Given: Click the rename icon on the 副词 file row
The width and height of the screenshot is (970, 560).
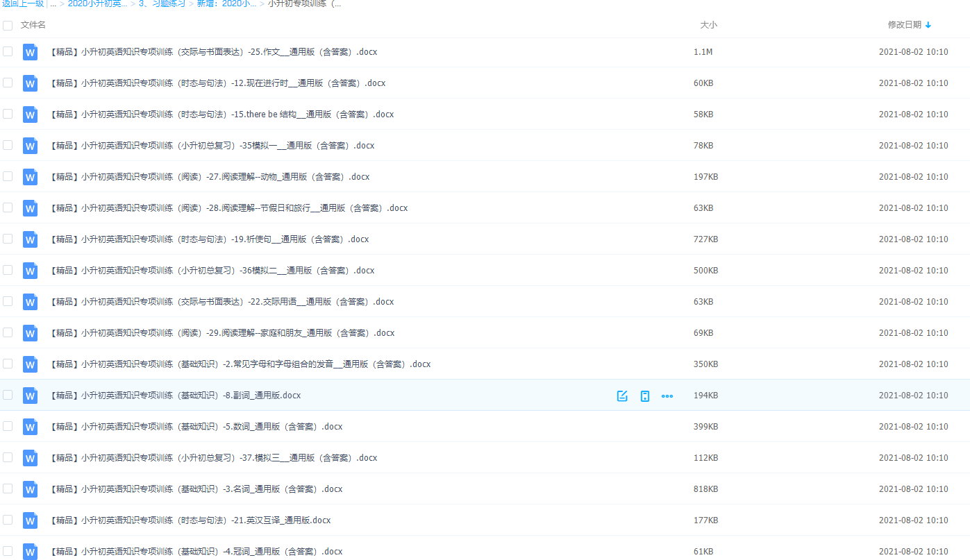Looking at the screenshot, I should [621, 396].
